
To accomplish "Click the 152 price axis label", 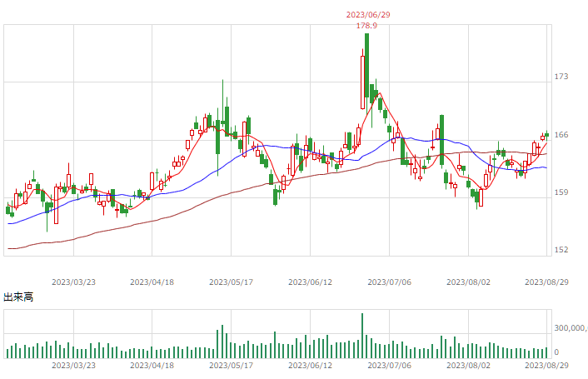I will [561, 250].
